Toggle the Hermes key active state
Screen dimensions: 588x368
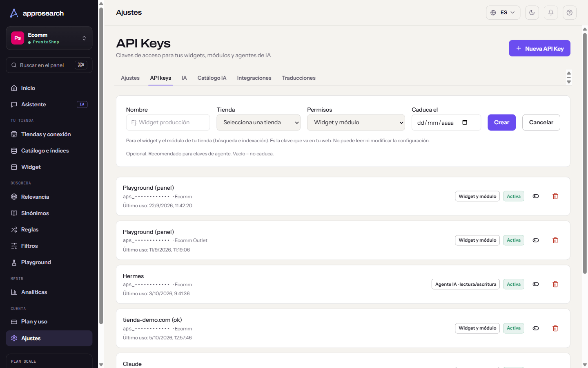tap(536, 284)
